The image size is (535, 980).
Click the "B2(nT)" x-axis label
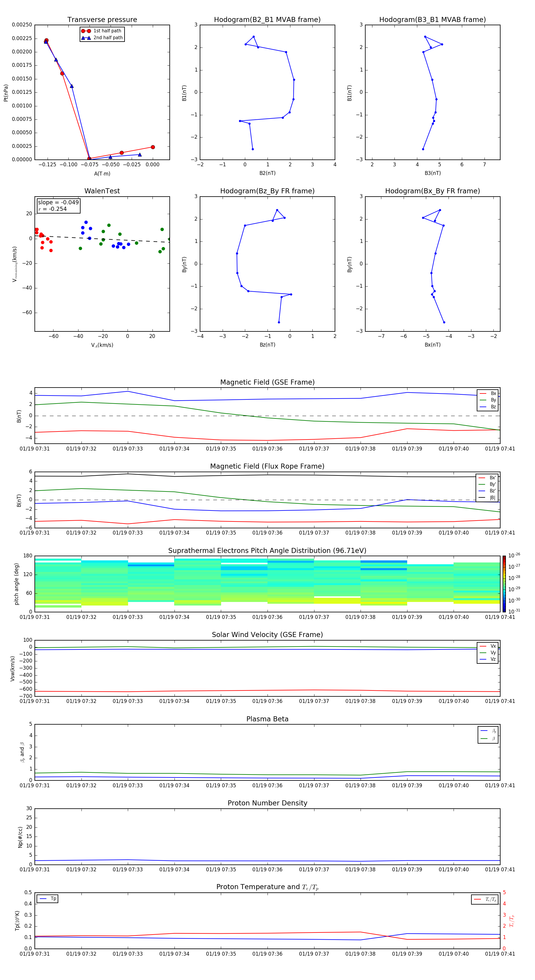click(267, 173)
